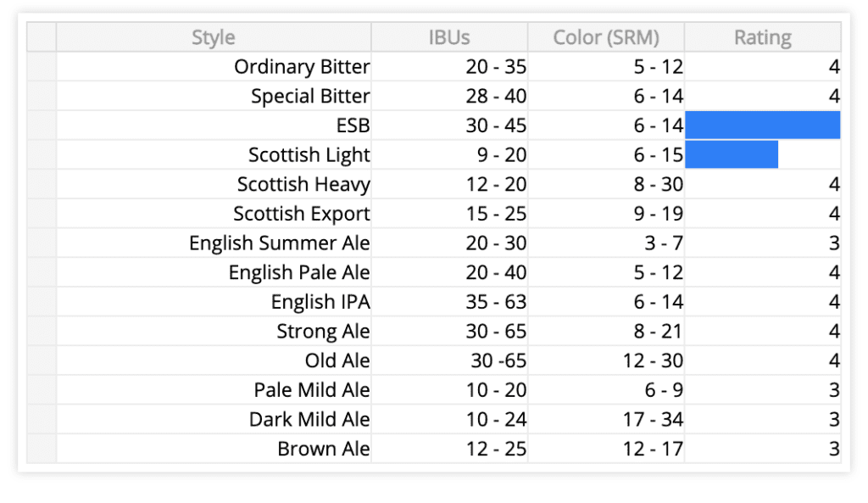Select the Ordinary Bitter style cell
This screenshot has width=868, height=503.
click(214, 67)
